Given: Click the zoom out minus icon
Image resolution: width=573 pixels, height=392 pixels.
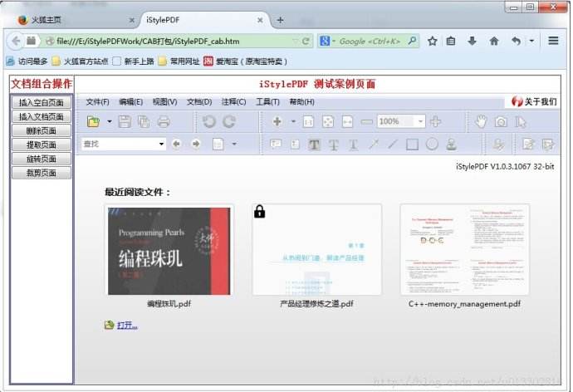Looking at the screenshot, I should pos(366,122).
